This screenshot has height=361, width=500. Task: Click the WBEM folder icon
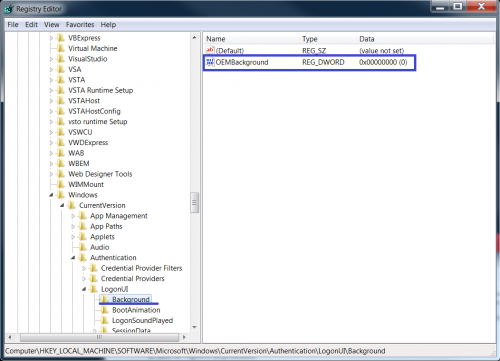click(x=61, y=163)
